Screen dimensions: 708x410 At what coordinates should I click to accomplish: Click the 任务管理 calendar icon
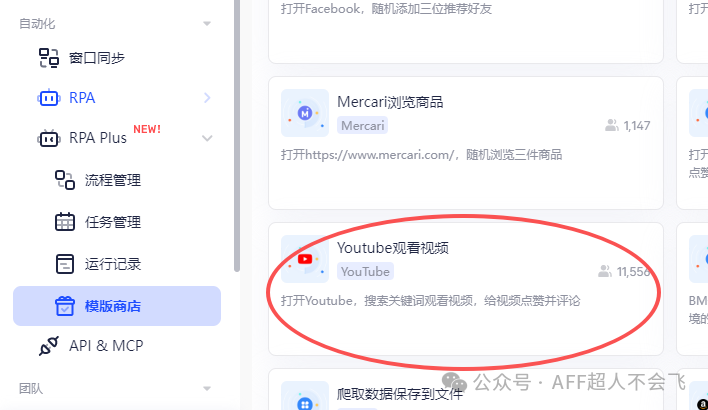[x=65, y=222]
